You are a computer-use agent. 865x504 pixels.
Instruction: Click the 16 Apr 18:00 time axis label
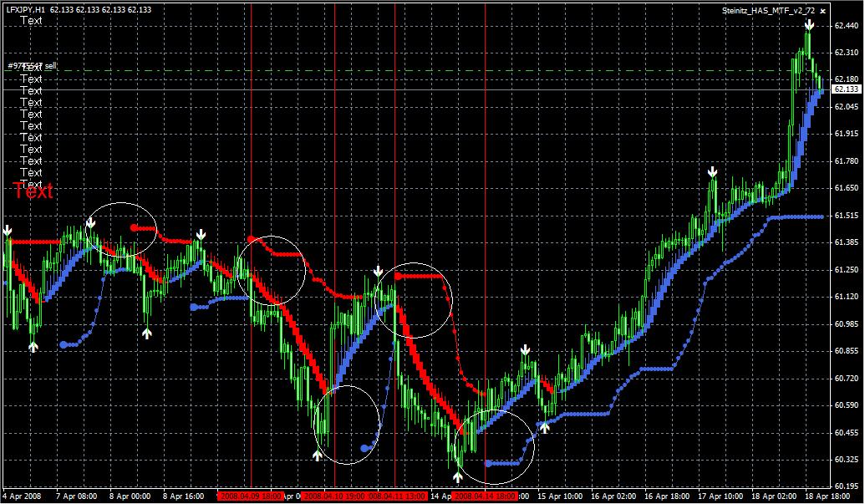(x=666, y=496)
